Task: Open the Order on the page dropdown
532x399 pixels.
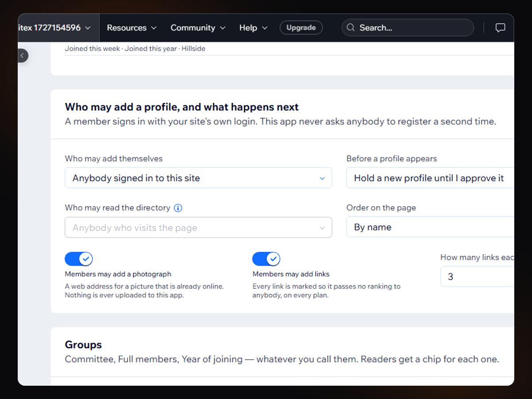Action: (430, 227)
